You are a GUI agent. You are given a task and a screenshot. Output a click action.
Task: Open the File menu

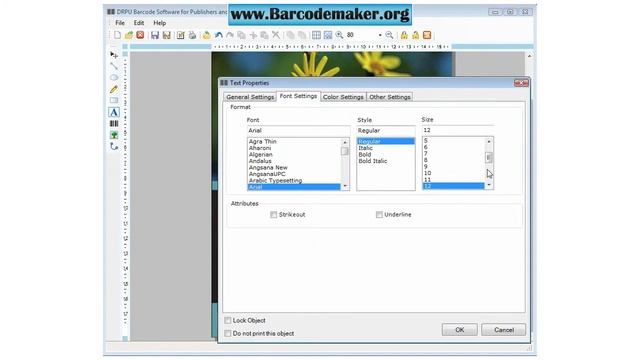120,23
